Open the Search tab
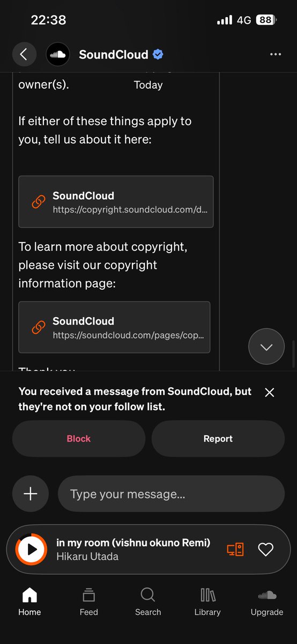297x644 pixels. 148,601
